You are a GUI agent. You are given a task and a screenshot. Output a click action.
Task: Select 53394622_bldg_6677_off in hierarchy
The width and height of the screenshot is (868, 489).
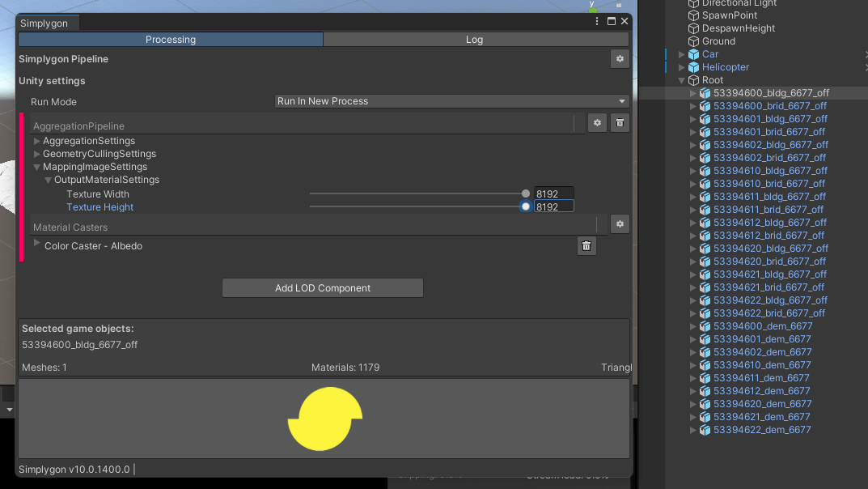coord(771,300)
